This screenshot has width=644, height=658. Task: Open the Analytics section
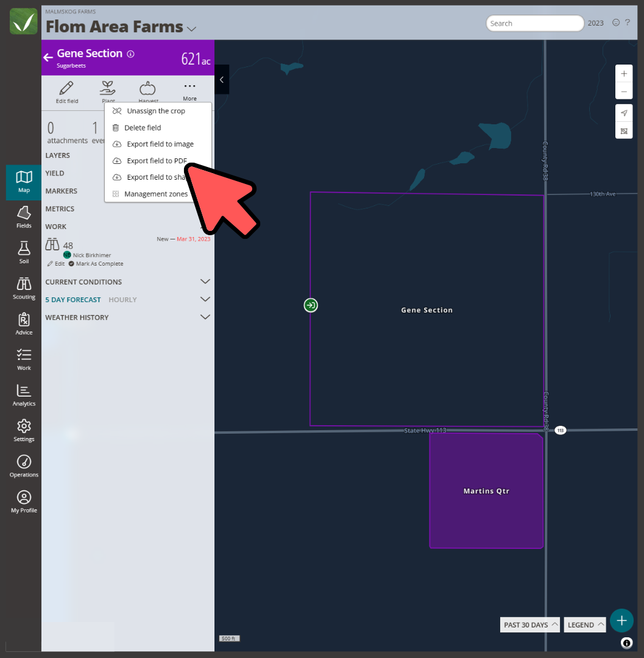[x=24, y=395]
